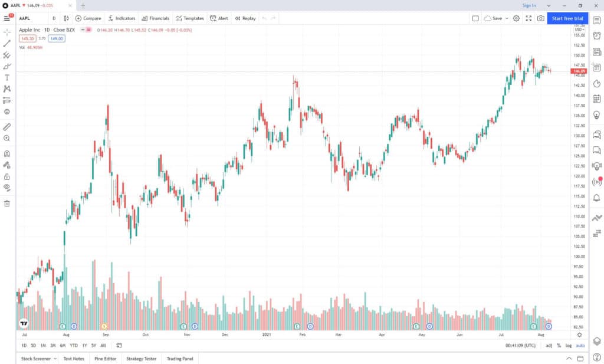Select the text annotation tool
Screen dimensions: 604x364
coord(7,77)
